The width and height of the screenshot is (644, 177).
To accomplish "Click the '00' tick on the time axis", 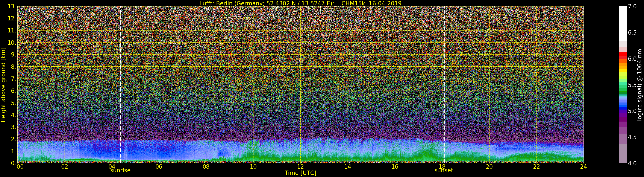I will (x=20, y=167).
